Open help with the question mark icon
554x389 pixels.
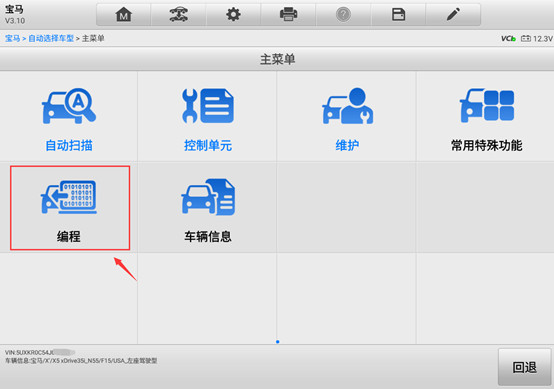[343, 15]
